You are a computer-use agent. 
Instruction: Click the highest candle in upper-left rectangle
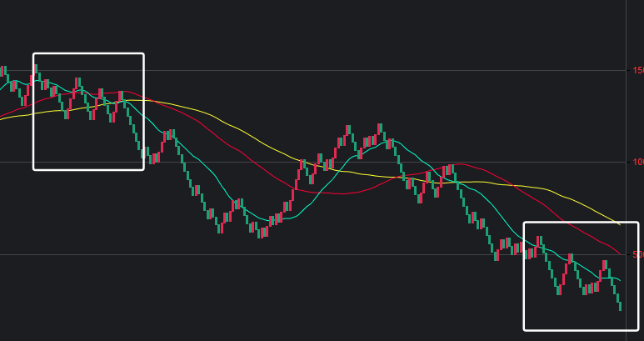(x=36, y=70)
